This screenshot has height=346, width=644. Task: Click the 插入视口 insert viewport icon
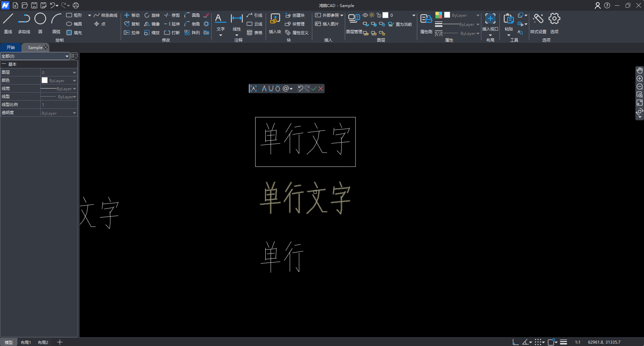point(490,19)
